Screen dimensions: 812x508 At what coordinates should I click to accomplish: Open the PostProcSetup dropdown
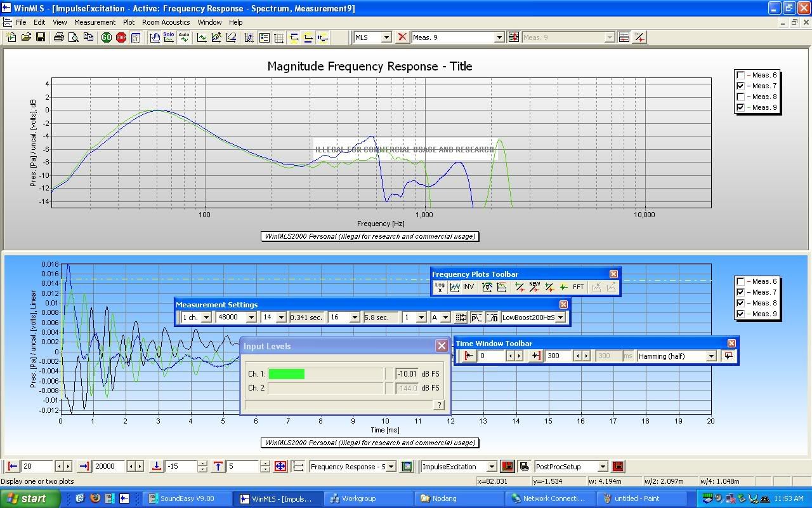click(603, 467)
